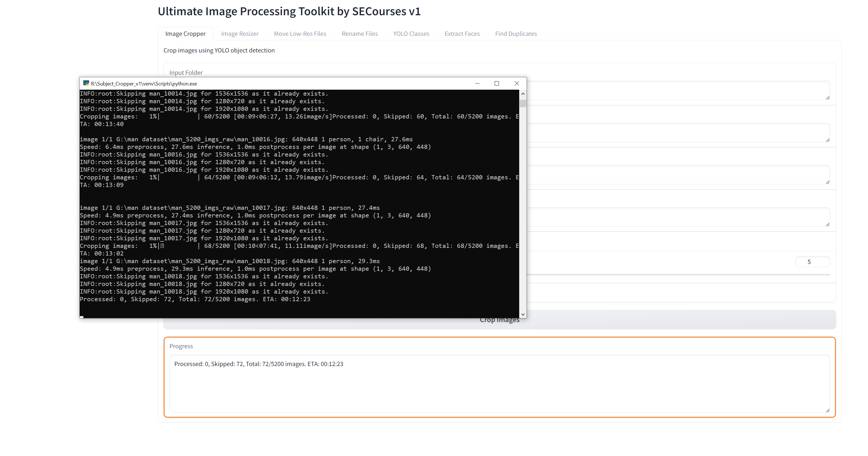Click the console scrollbar down arrow

(x=523, y=314)
